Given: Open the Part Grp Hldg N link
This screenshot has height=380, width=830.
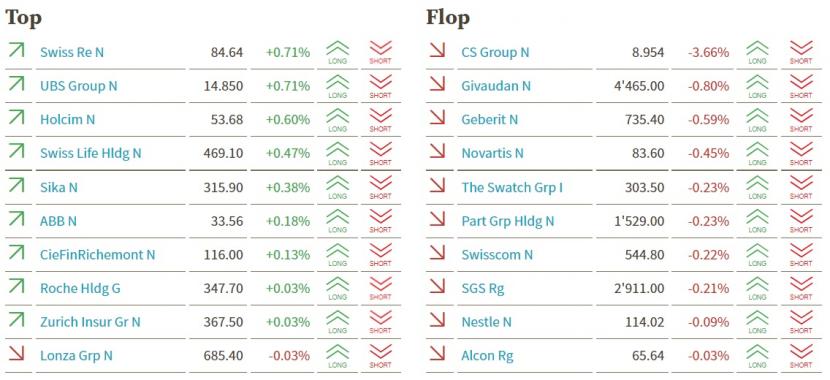Looking at the screenshot, I should pyautogui.click(x=508, y=221).
